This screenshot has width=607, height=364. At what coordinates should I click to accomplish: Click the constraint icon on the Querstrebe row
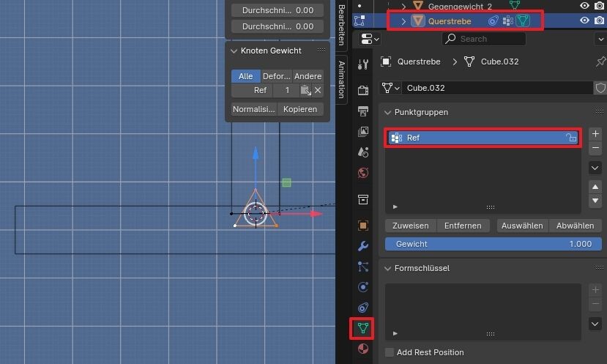pyautogui.click(x=494, y=21)
